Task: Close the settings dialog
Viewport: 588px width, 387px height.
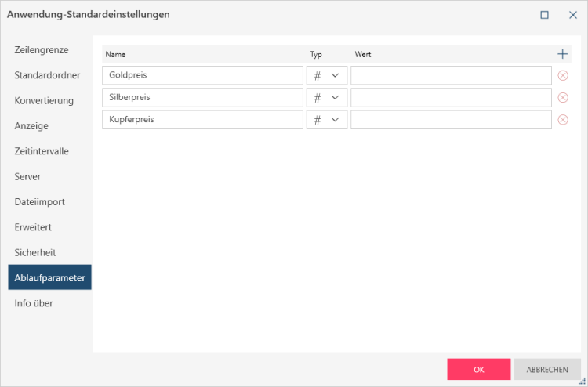Action: [x=572, y=14]
